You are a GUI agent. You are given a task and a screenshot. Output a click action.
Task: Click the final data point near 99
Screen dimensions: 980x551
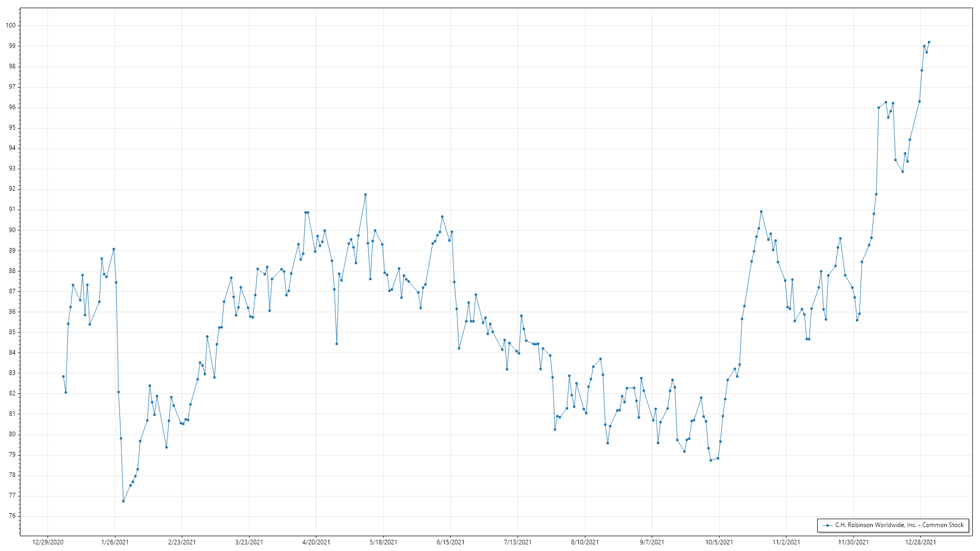(929, 42)
